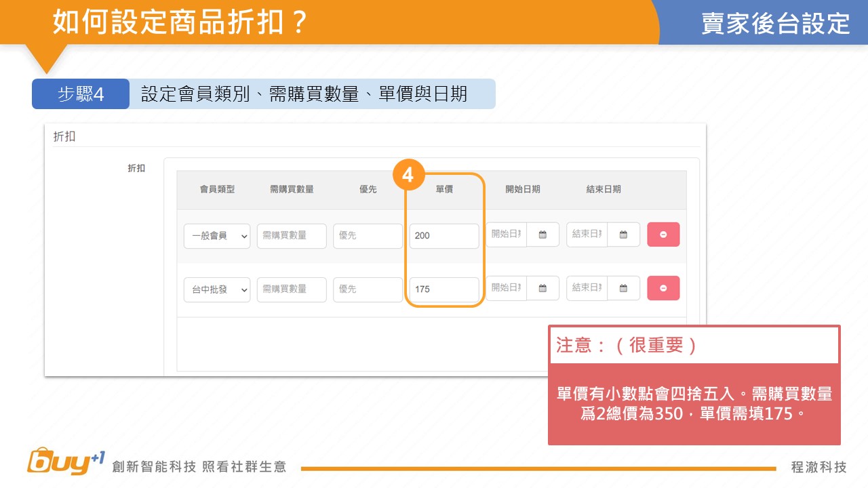This screenshot has width=868, height=488.
Task: Remove the 一般會員 discount row
Action: pyautogui.click(x=663, y=235)
